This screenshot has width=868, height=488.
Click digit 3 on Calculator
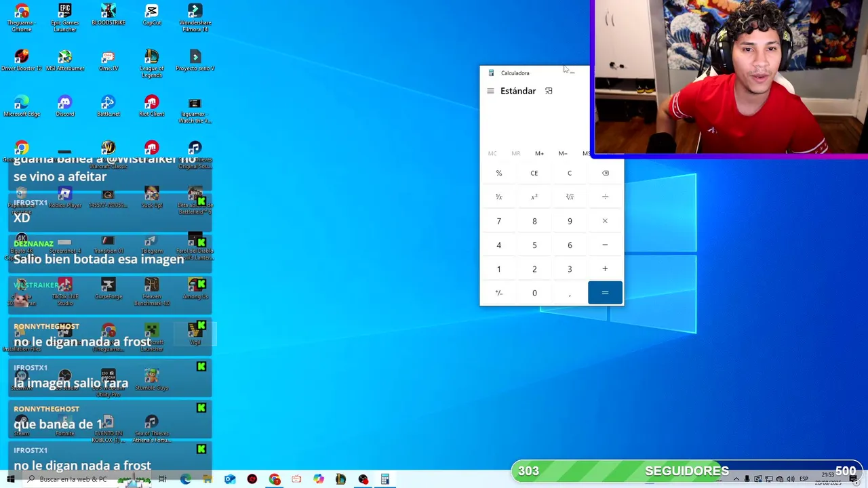[570, 269]
